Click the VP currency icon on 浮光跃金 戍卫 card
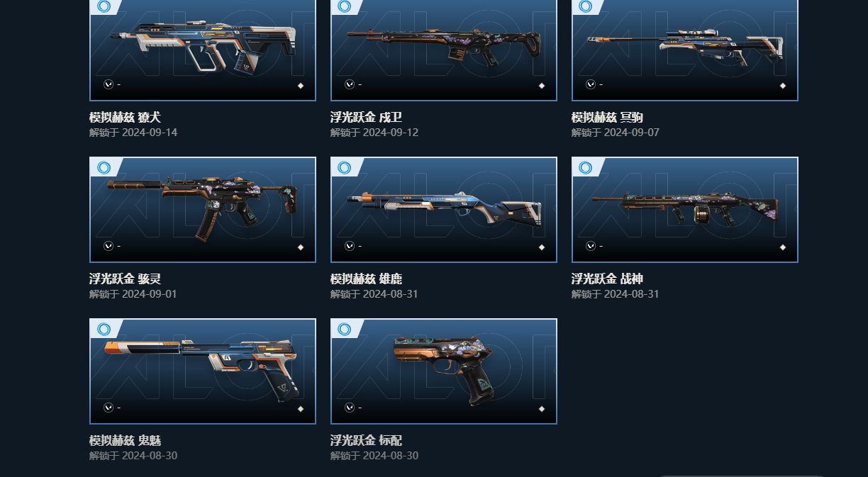The width and height of the screenshot is (868, 477). [349, 84]
